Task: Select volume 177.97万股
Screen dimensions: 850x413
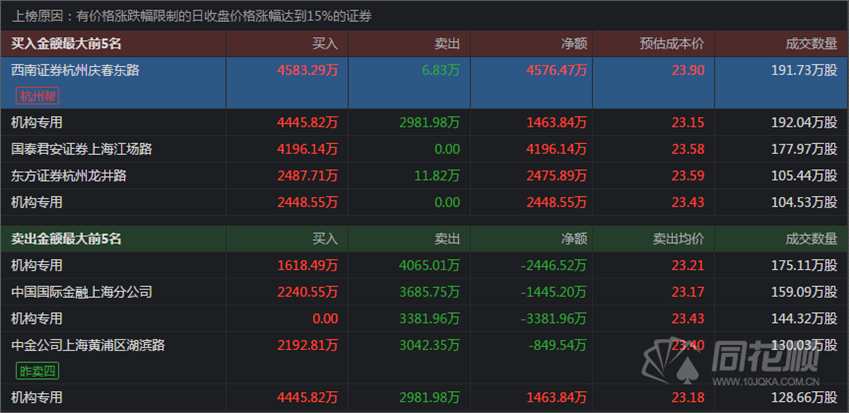Action: coord(804,149)
